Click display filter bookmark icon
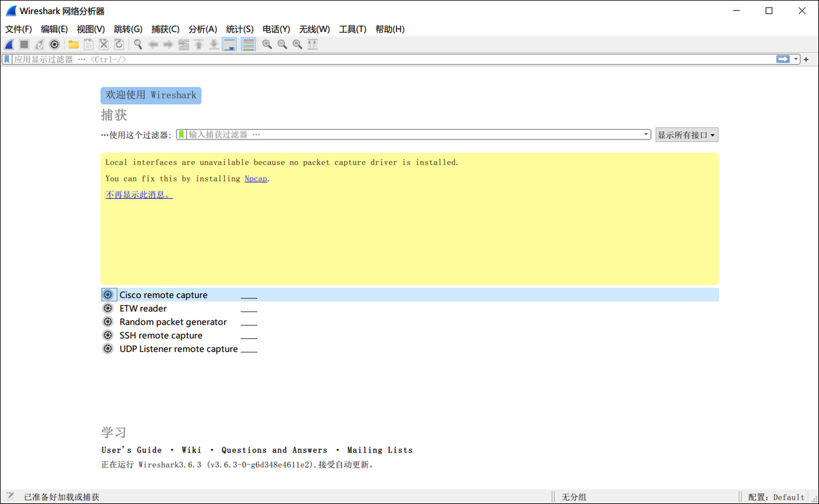Viewport: 819px width, 504px height. [7, 59]
